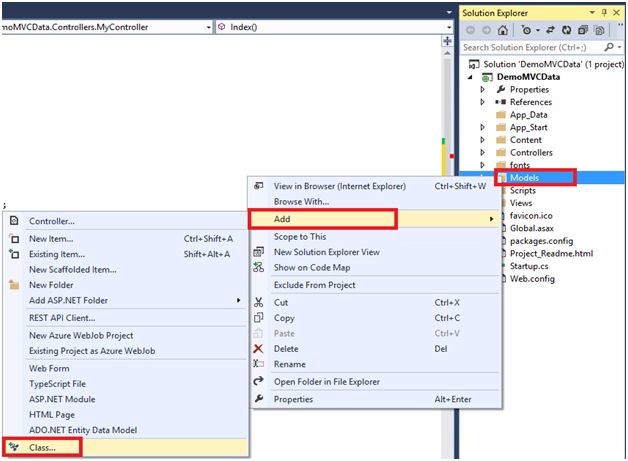Choose Class... from the Add submenu
This screenshot has width=628, height=461.
(x=125, y=447)
